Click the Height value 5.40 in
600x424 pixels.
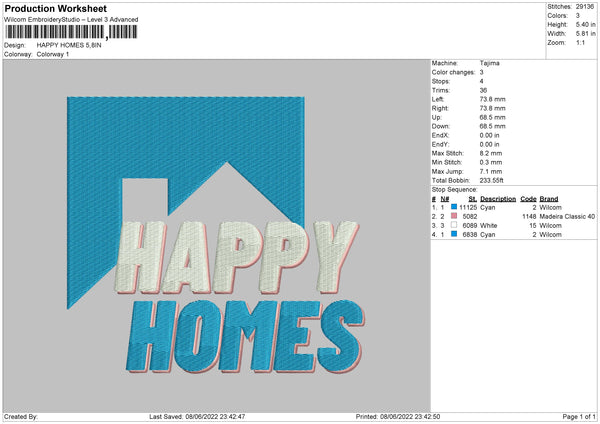pyautogui.click(x=585, y=24)
